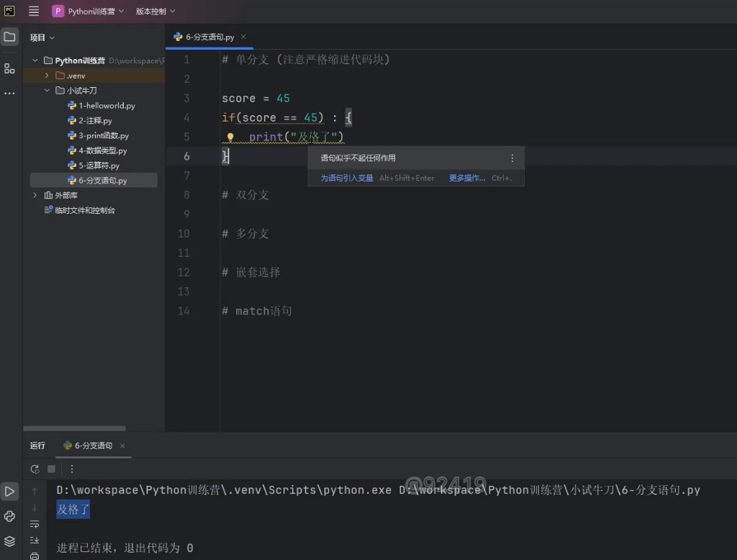Expand the 外部库 node
Screen dimensions: 737x560
click(x=35, y=195)
